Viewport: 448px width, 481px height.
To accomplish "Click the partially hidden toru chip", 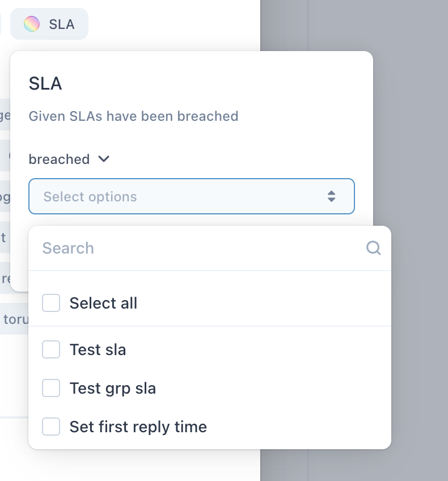I will click(14, 319).
